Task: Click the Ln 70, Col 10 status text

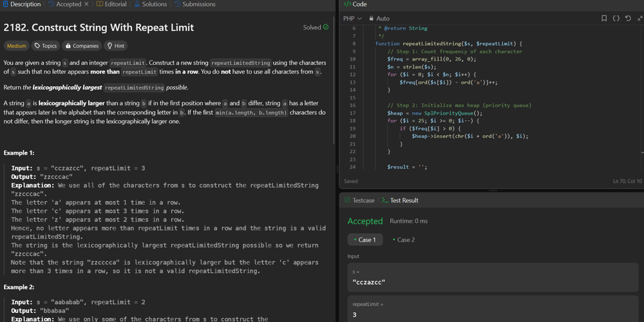Action: click(x=627, y=181)
